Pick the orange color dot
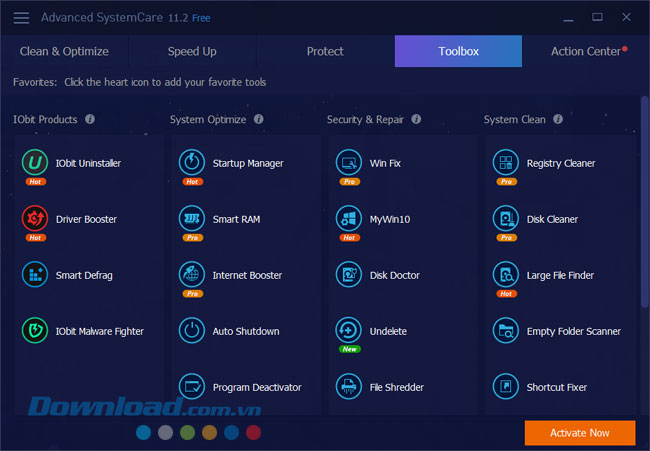Image resolution: width=650 pixels, height=451 pixels. coord(209,432)
